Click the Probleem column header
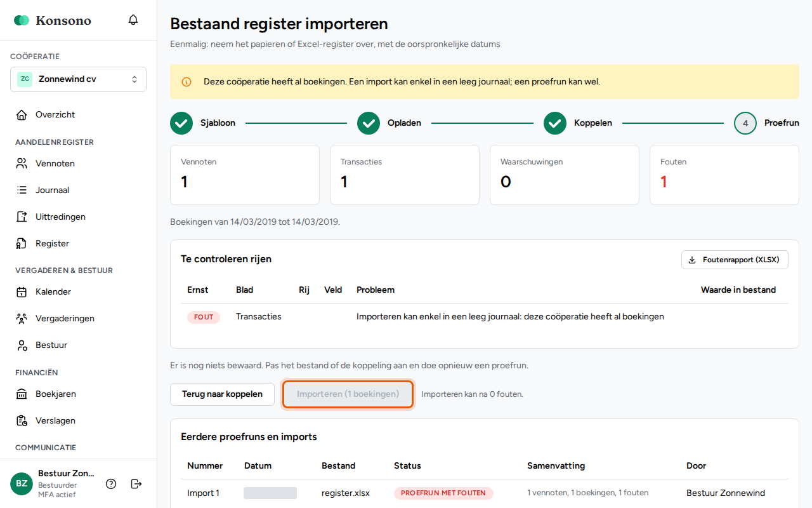The height and width of the screenshot is (508, 812). tap(376, 290)
